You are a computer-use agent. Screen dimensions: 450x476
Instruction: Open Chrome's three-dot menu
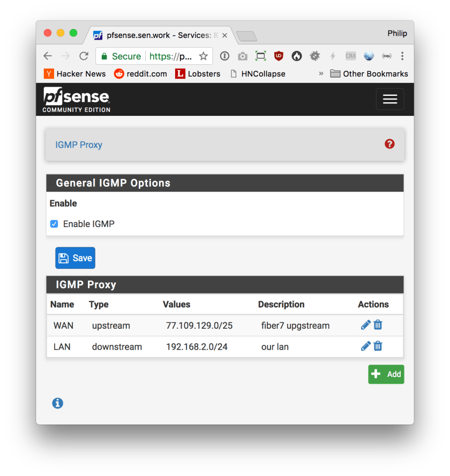click(x=402, y=56)
